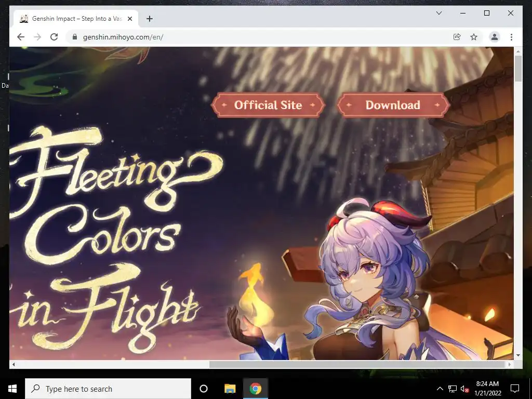
Task: Click the left arrow of the horizontal scrollbar
Action: point(14,364)
